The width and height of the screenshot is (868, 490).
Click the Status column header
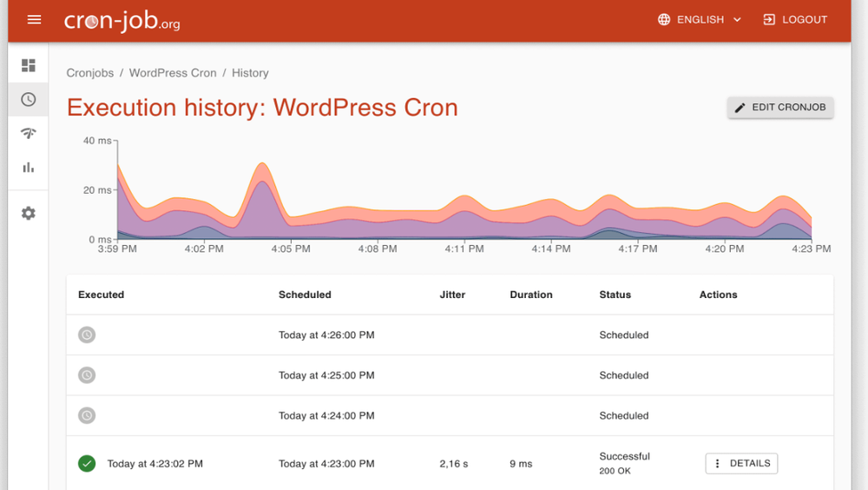point(615,295)
